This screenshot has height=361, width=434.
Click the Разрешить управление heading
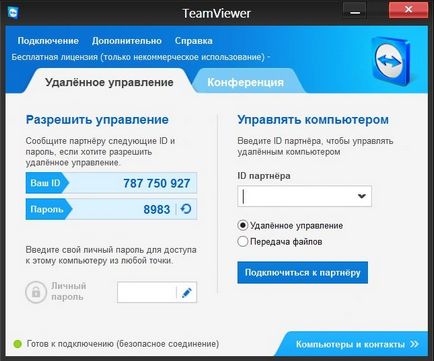pos(97,120)
